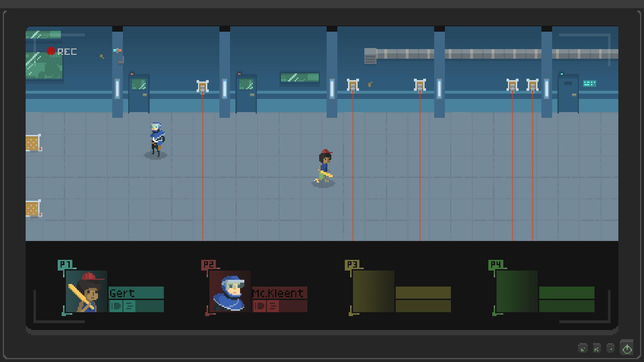Image resolution: width=644 pixels, height=362 pixels.
Task: Click Gert's portrait in P1 panel
Action: point(87,291)
